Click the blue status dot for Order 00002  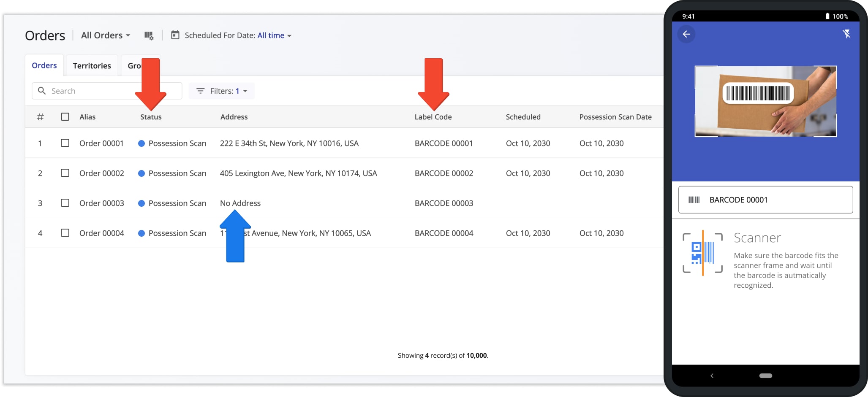(x=141, y=173)
